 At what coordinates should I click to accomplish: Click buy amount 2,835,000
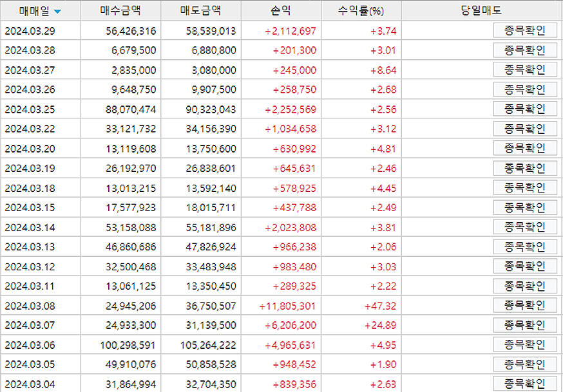click(133, 70)
